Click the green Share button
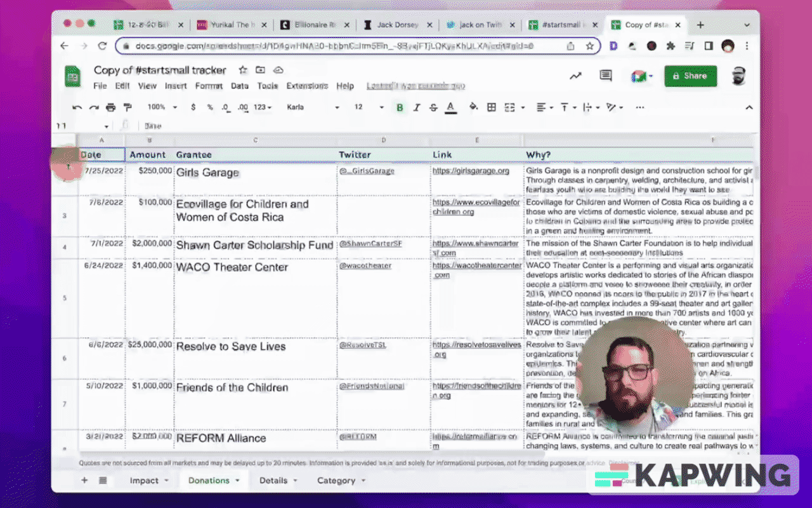This screenshot has height=508, width=812. pos(690,76)
